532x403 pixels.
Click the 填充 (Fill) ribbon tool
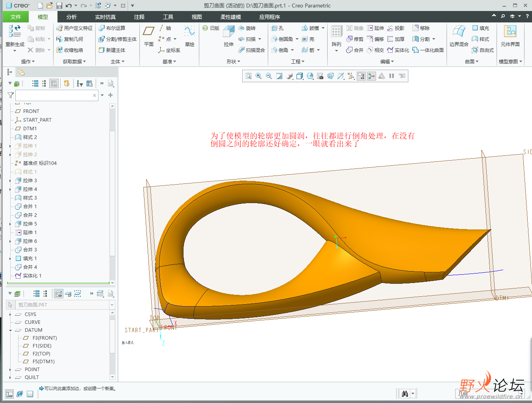pos(480,28)
